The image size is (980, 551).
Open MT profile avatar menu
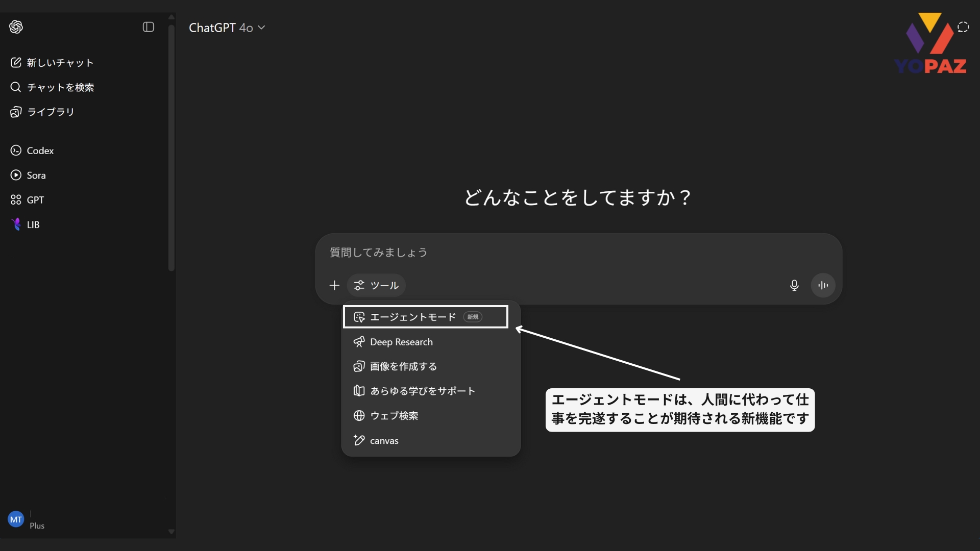[x=16, y=519]
